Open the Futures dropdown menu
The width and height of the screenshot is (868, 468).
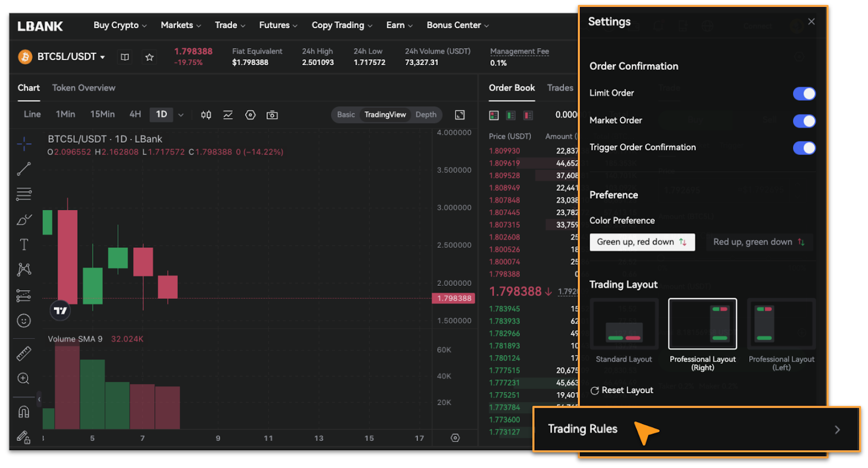point(278,25)
